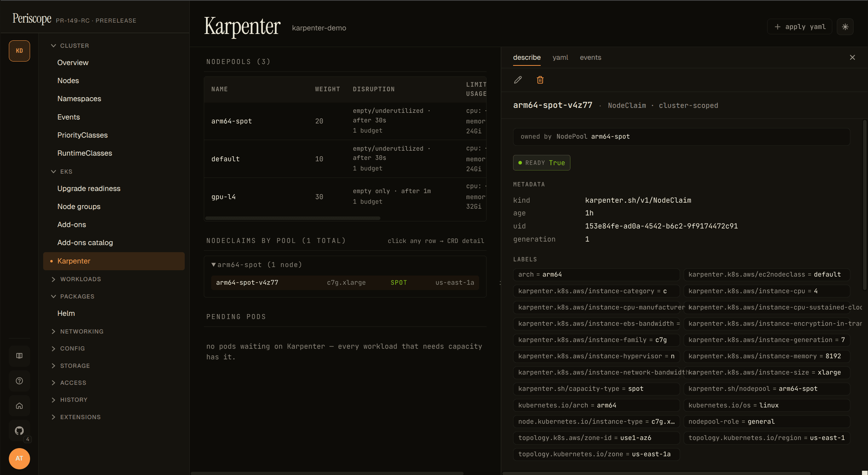Switch to the yaml tab

click(x=560, y=57)
